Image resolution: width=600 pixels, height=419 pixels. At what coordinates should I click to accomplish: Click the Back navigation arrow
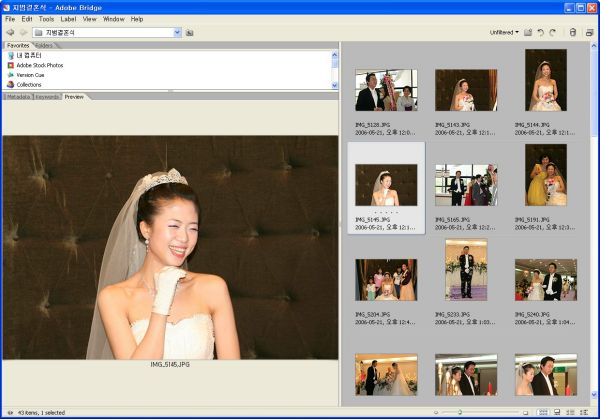coord(9,32)
